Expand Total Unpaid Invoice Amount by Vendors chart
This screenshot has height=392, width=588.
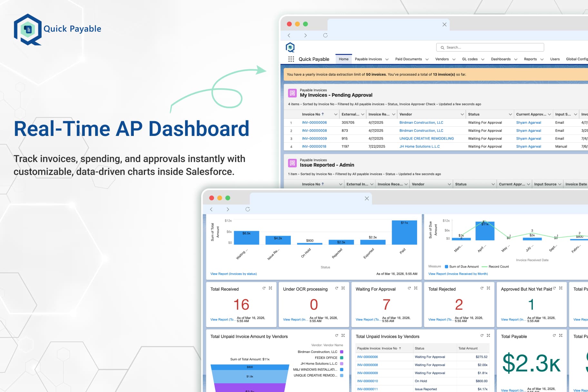pos(343,336)
